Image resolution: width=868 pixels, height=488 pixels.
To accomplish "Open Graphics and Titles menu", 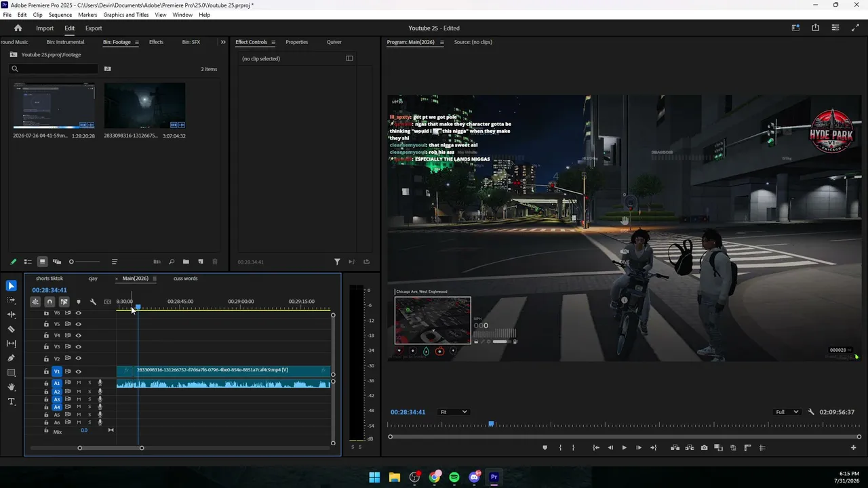I will coord(126,15).
